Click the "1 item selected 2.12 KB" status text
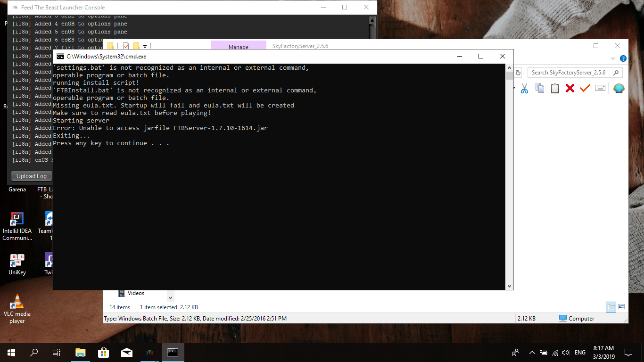Viewport: 644px width, 362px height. click(169, 307)
